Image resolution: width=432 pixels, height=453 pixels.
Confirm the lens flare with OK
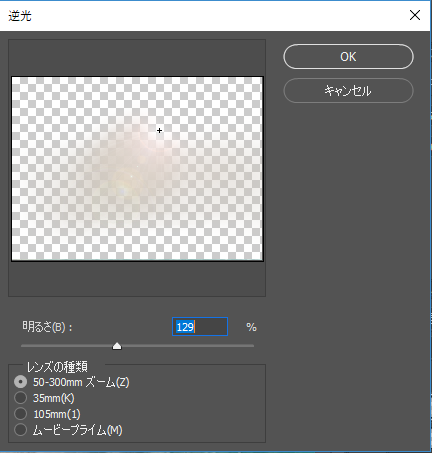click(x=348, y=57)
